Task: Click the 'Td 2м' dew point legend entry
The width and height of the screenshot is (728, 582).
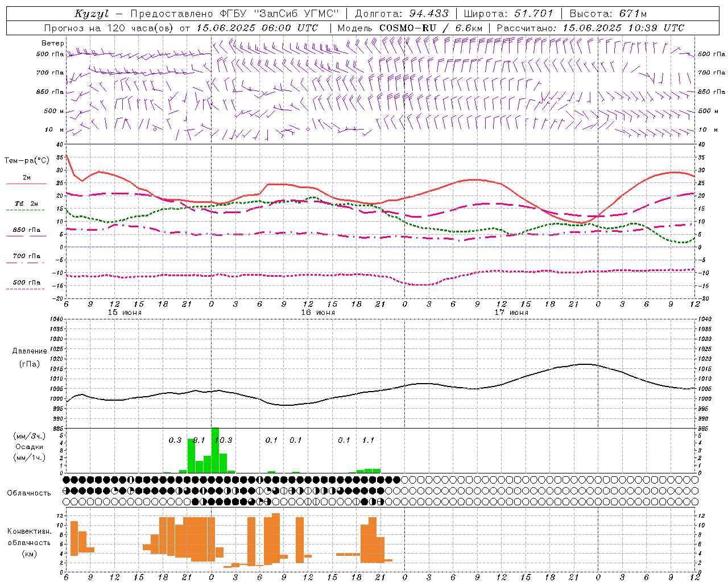Action: tap(27, 203)
